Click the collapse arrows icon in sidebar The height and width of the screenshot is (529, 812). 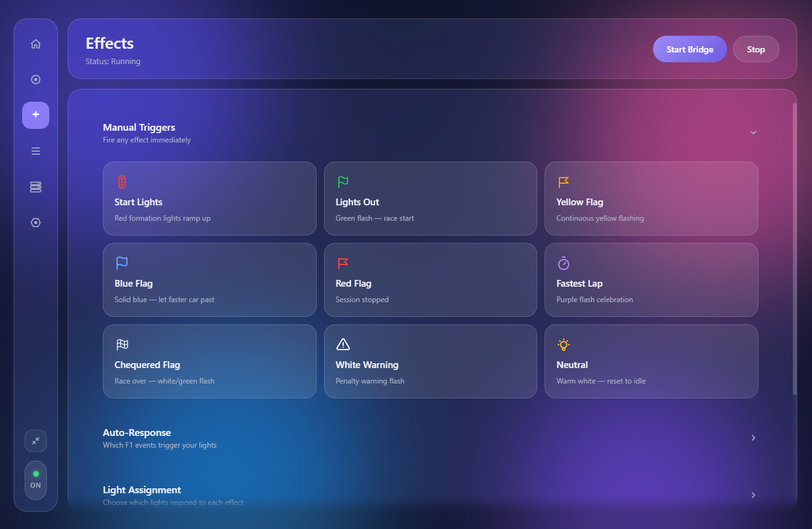point(36,441)
